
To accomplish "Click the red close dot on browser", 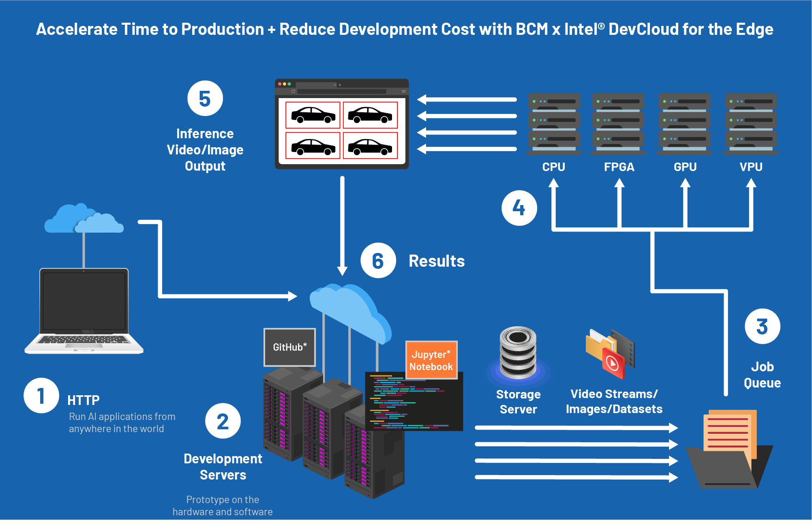I will 280,84.
